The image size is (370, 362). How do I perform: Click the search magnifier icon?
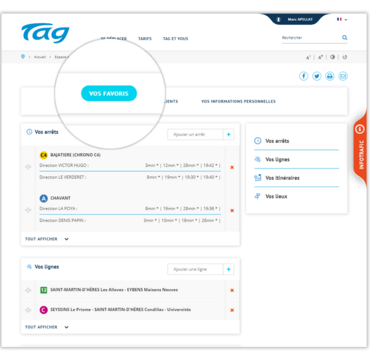click(x=345, y=38)
